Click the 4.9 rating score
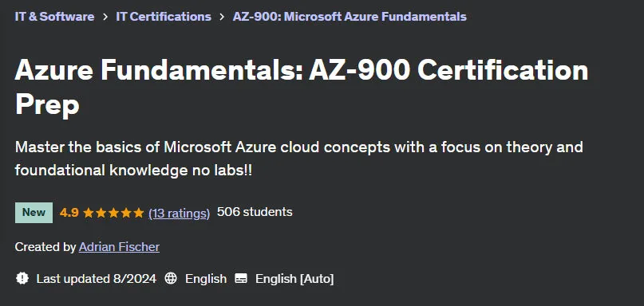The height and width of the screenshot is (306, 644). tap(69, 213)
